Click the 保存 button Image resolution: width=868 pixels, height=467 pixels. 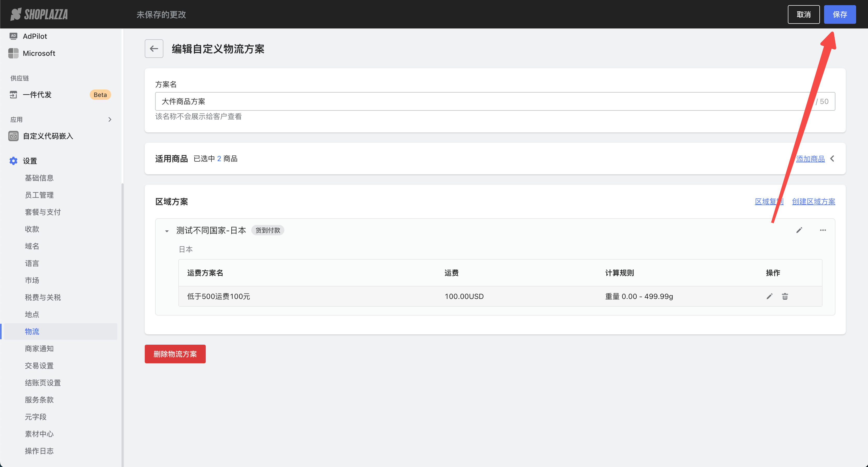840,14
